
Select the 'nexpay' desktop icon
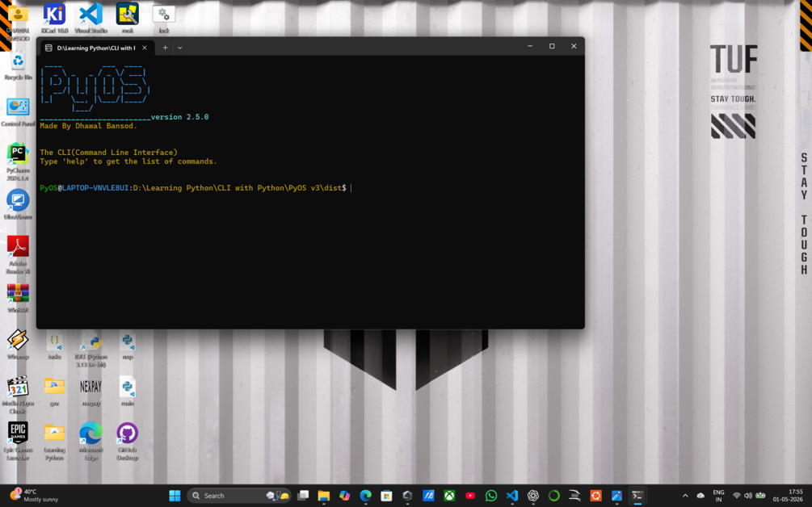(90, 392)
